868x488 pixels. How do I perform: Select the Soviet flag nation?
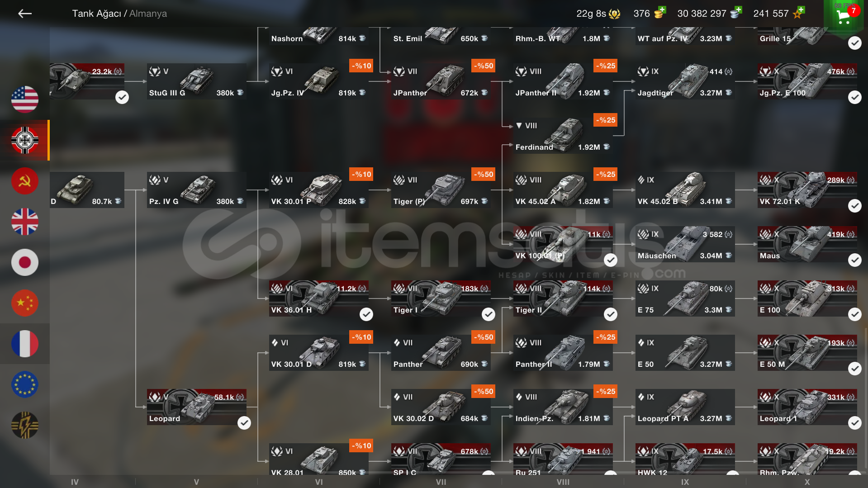(x=25, y=181)
